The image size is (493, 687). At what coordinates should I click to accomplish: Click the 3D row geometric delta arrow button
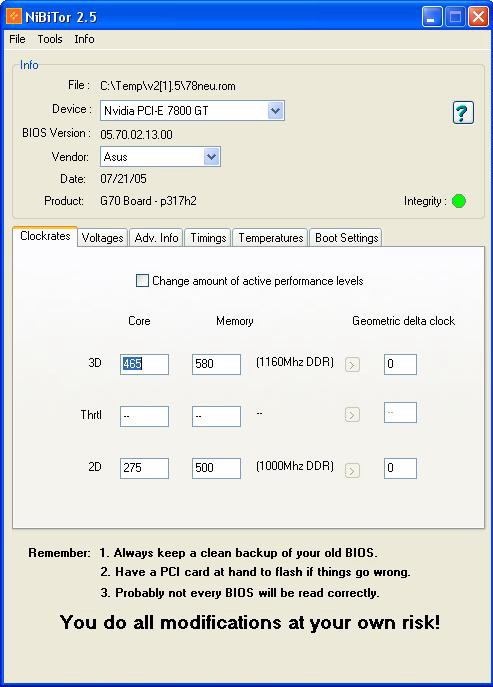click(x=352, y=365)
